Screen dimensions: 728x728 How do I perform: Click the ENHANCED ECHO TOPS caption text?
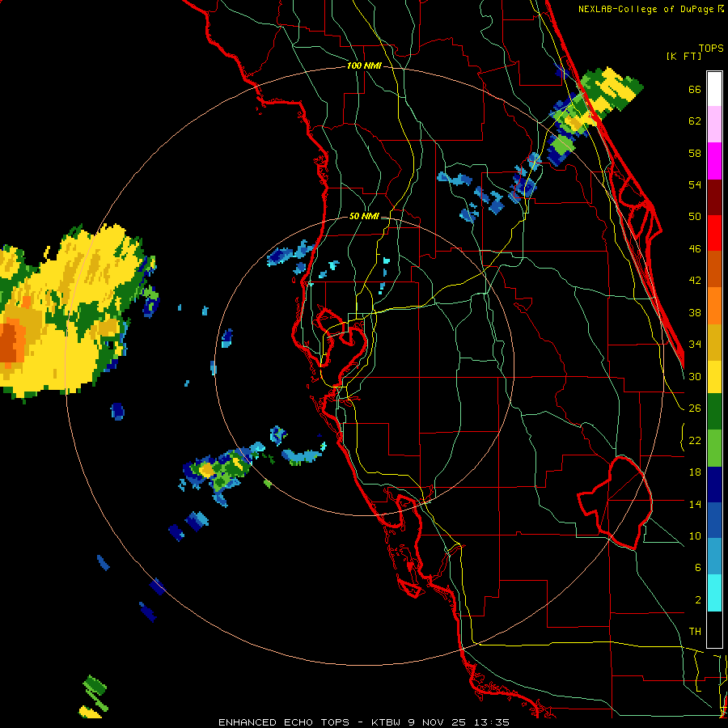284,722
